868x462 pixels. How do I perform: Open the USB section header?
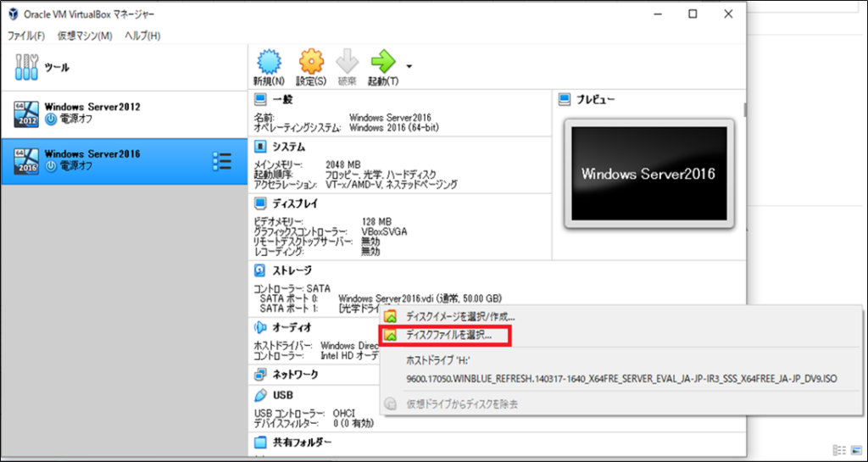point(282,396)
